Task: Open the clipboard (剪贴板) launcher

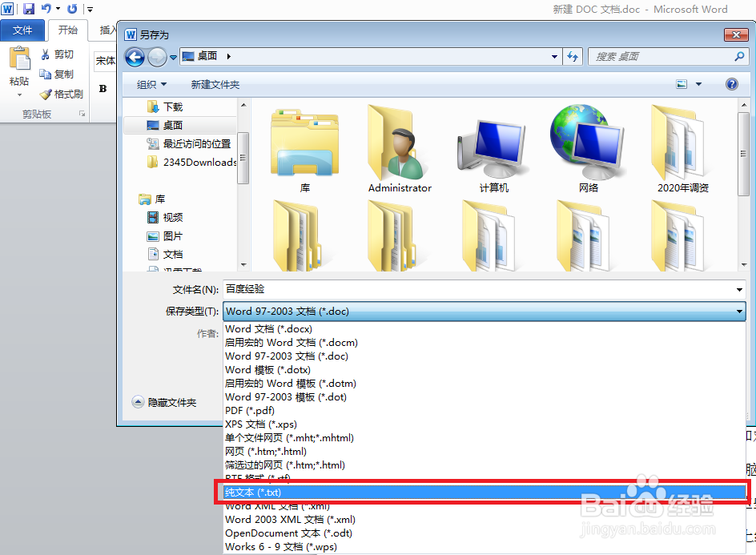Action: coord(82,114)
